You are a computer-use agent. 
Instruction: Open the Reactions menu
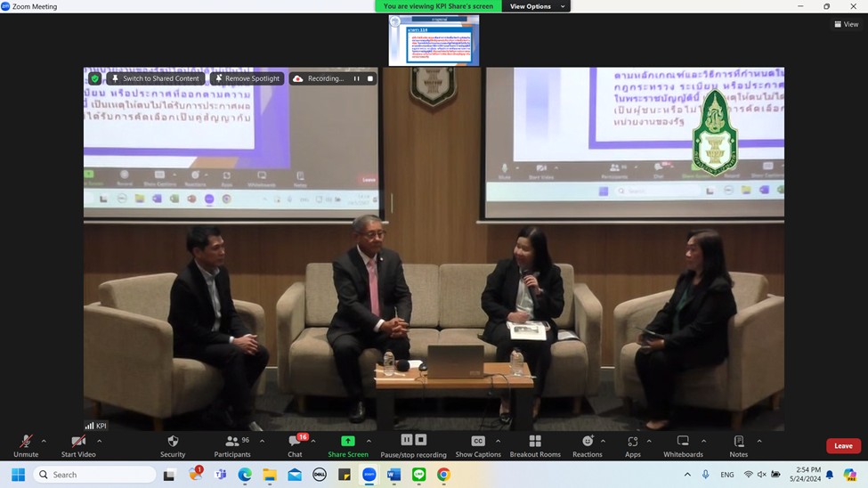588,446
